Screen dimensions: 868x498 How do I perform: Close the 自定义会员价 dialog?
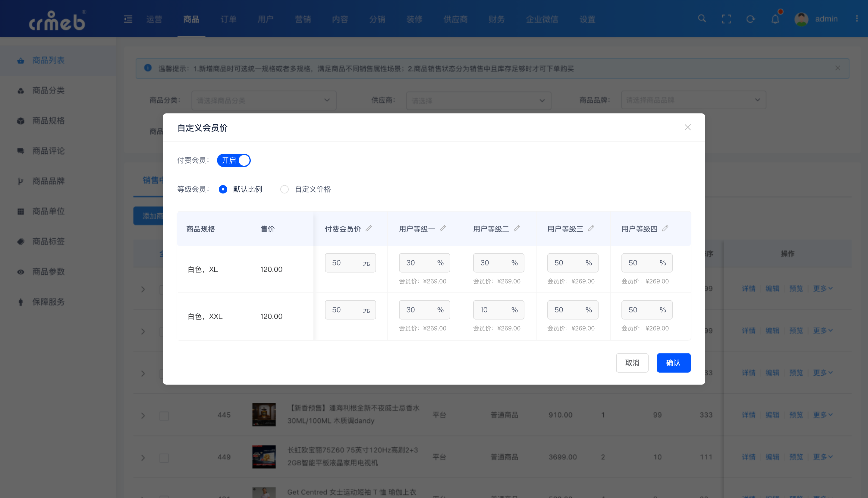pyautogui.click(x=687, y=127)
